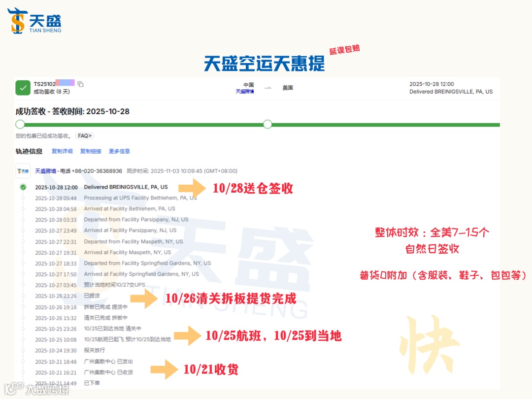Click the origin 中国 label

(248, 85)
